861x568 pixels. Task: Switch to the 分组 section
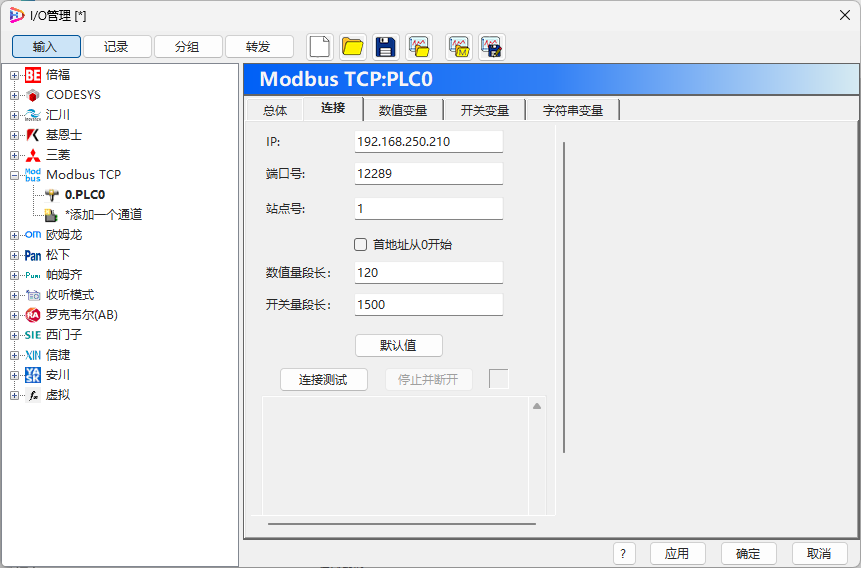coord(188,47)
